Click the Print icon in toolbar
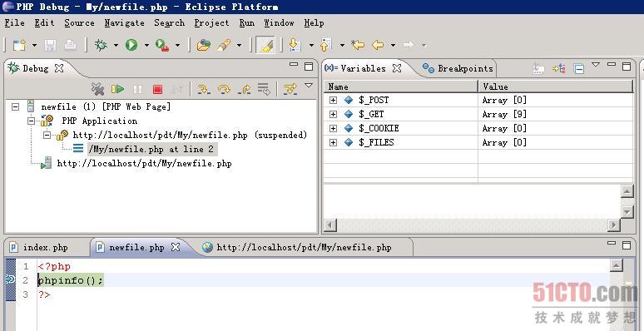The width and height of the screenshot is (644, 331). (x=70, y=45)
